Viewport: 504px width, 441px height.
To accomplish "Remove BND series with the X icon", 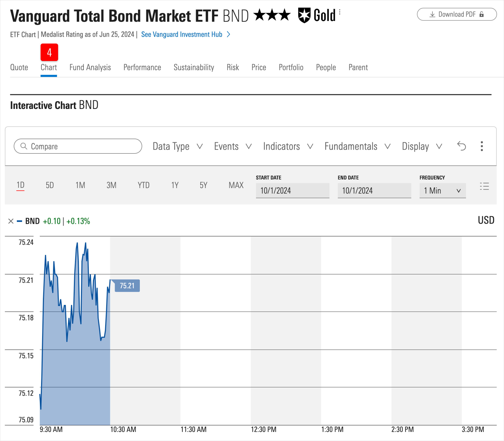I will coord(11,221).
